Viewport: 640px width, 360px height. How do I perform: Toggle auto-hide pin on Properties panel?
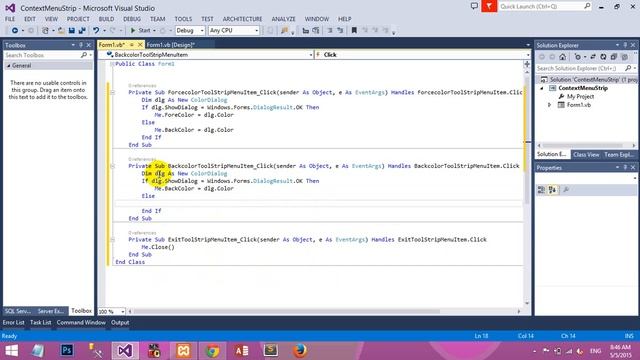(625, 168)
